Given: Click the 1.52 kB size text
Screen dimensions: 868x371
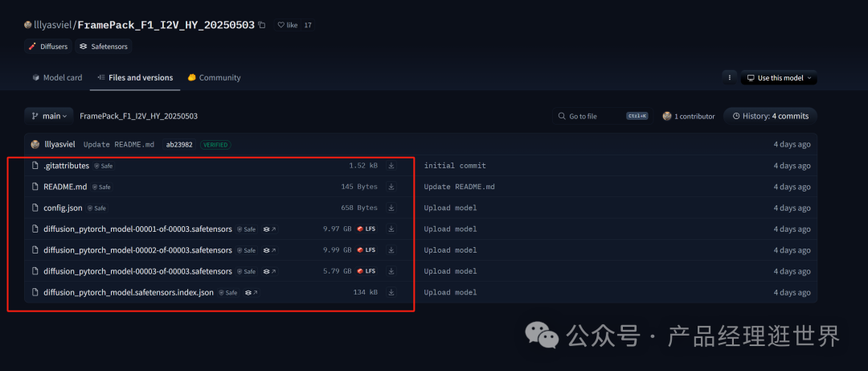Looking at the screenshot, I should 363,166.
